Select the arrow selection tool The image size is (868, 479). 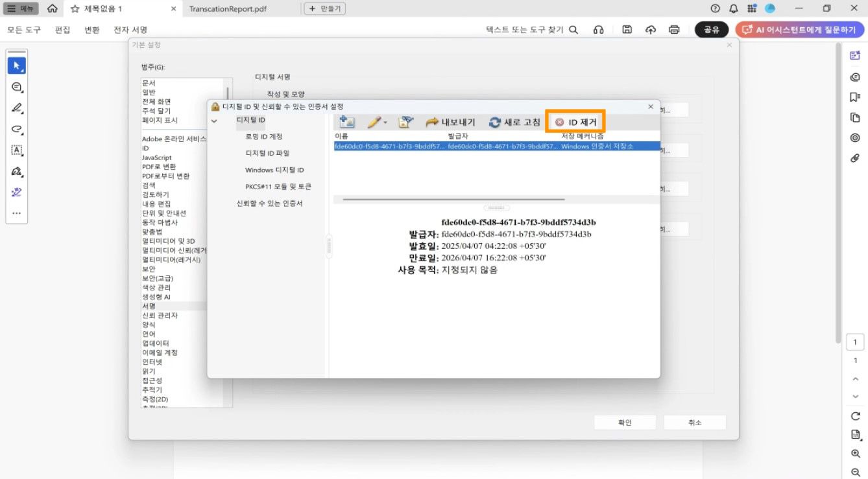[17, 64]
